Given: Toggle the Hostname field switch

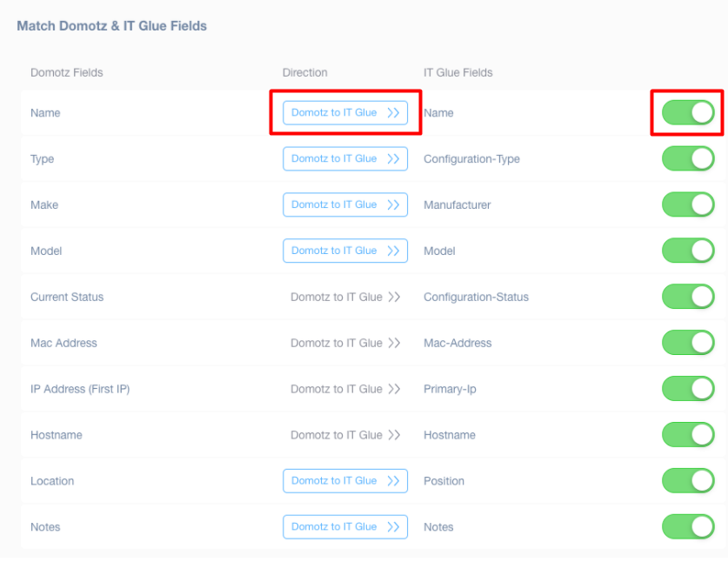Looking at the screenshot, I should coord(688,435).
